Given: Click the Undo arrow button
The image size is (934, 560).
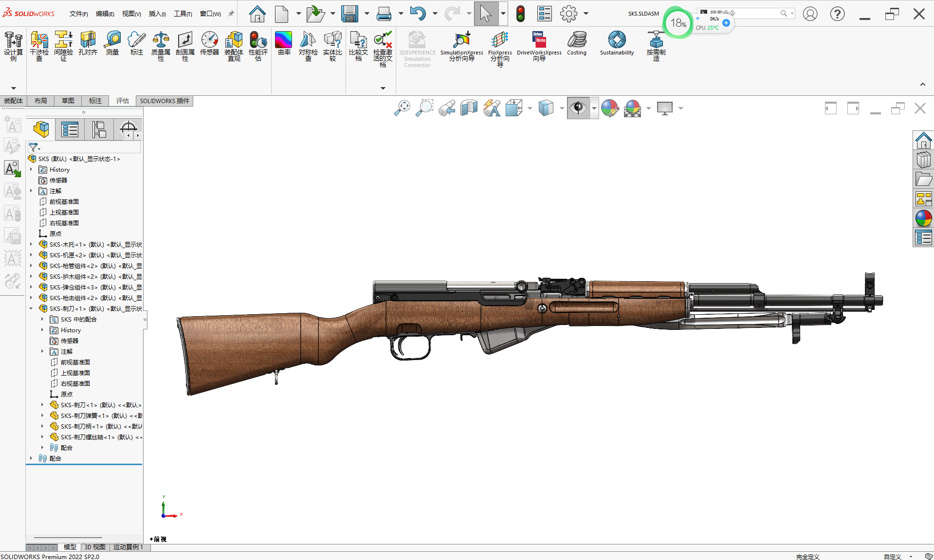Looking at the screenshot, I should tap(418, 14).
